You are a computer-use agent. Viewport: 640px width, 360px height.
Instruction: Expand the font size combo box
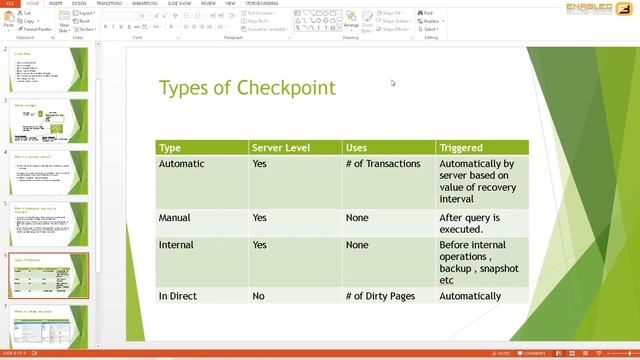(x=149, y=16)
